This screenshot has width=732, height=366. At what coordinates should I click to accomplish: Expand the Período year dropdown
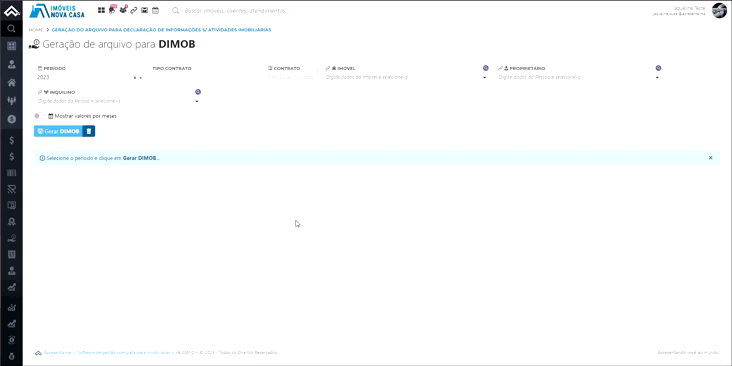[141, 77]
